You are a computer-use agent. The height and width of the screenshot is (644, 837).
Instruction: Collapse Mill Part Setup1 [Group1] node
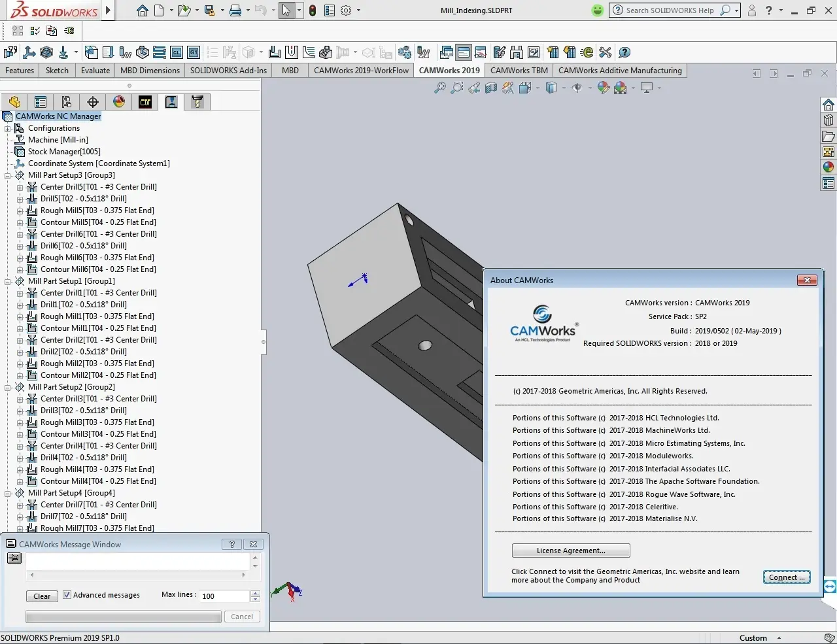point(8,281)
